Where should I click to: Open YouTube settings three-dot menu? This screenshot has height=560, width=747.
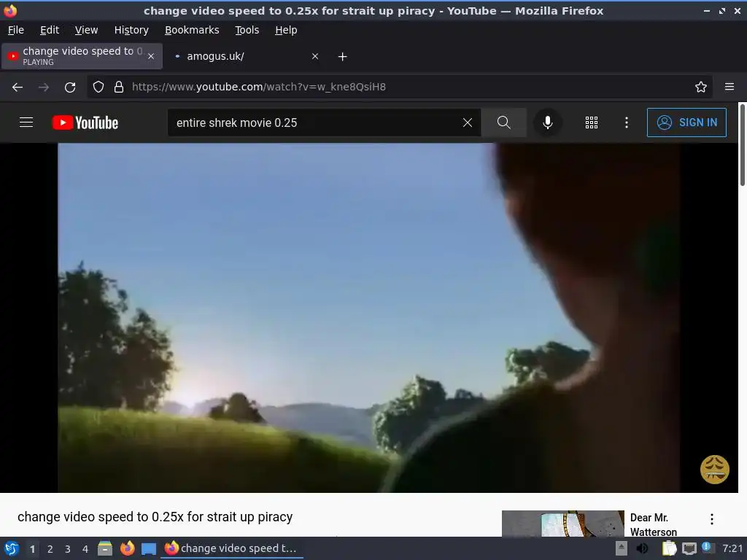click(x=627, y=122)
